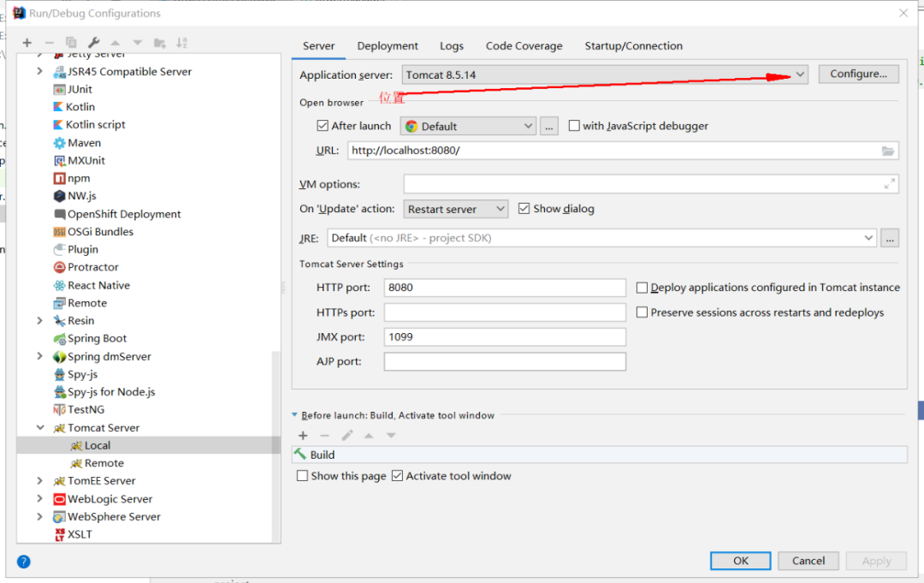
Task: Check Preserve sessions across restarts and redeploys
Action: [642, 312]
